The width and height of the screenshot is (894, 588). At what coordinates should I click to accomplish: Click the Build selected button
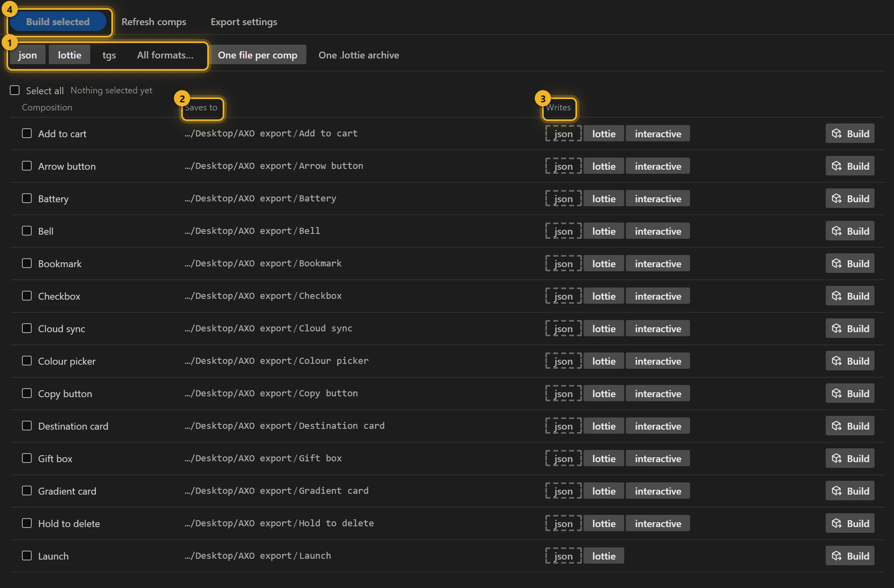click(58, 22)
